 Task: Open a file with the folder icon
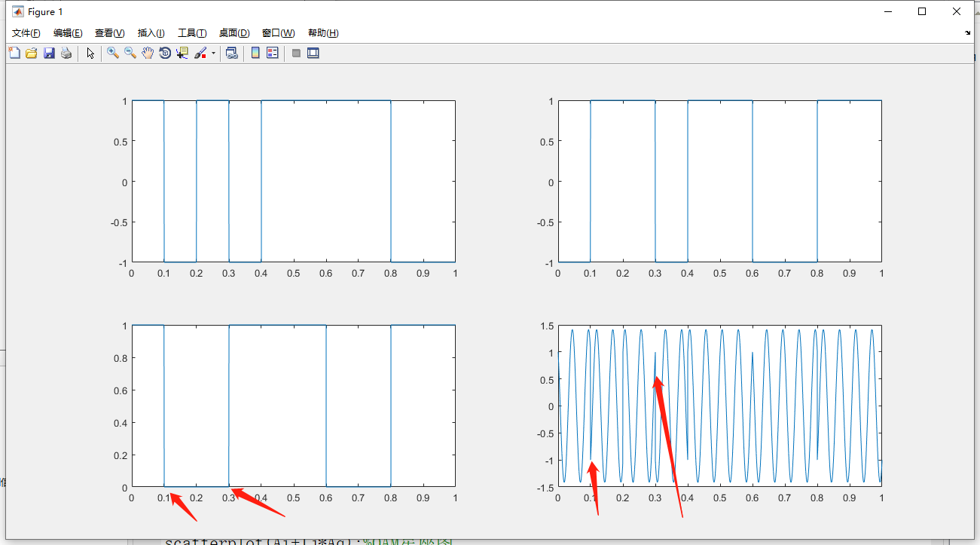(x=31, y=53)
